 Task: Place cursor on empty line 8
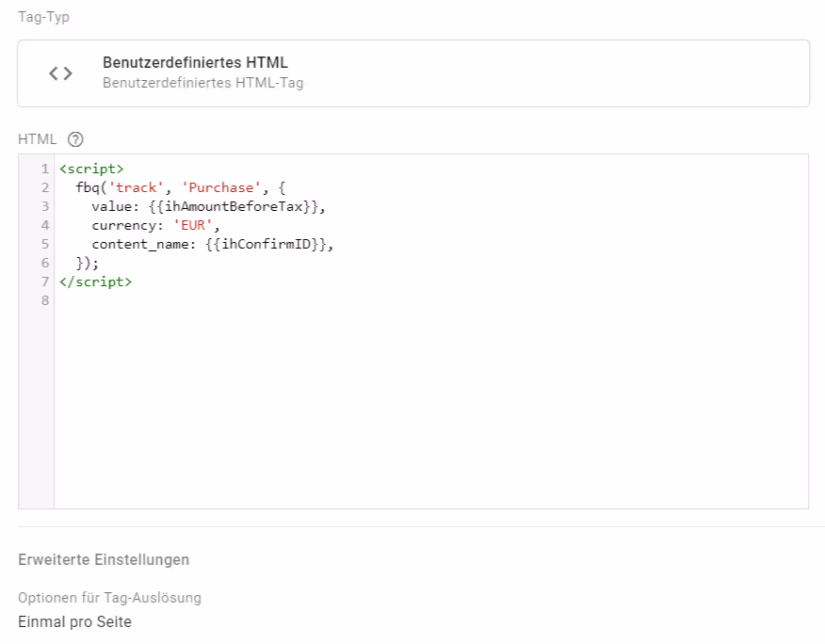(x=431, y=301)
